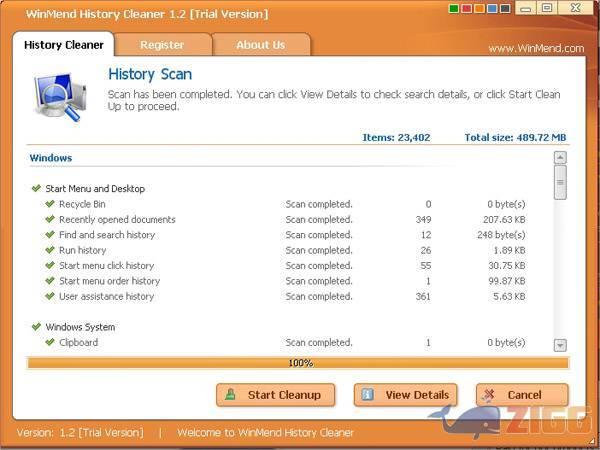Toggle the Recently opened documents checkmark
600x450 pixels.
tap(50, 220)
